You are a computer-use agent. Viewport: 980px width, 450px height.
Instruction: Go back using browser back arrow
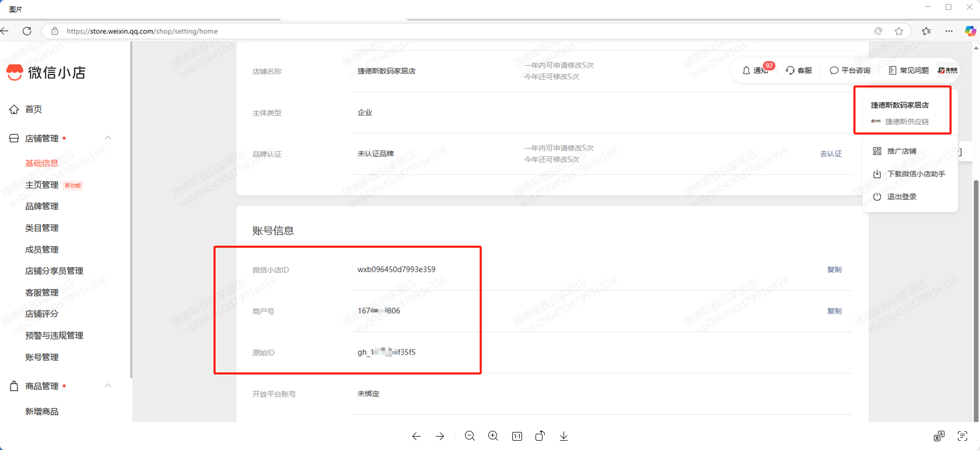coord(5,31)
